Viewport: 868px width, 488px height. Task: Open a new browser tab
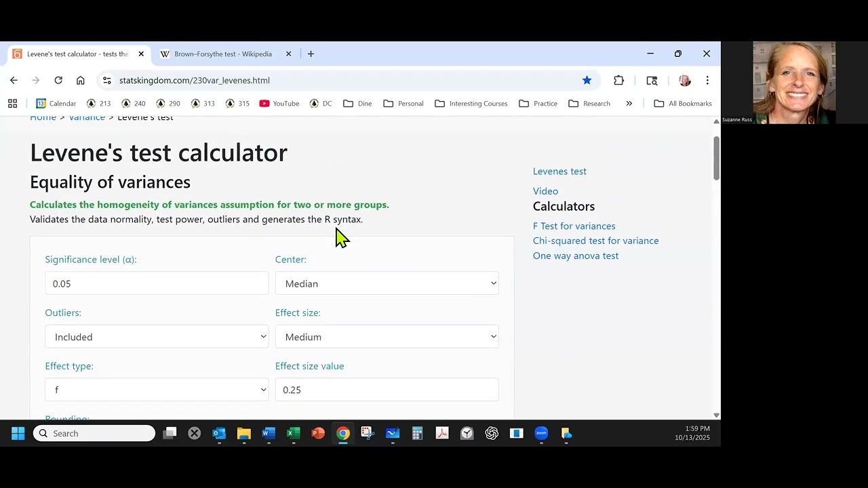pyautogui.click(x=311, y=54)
